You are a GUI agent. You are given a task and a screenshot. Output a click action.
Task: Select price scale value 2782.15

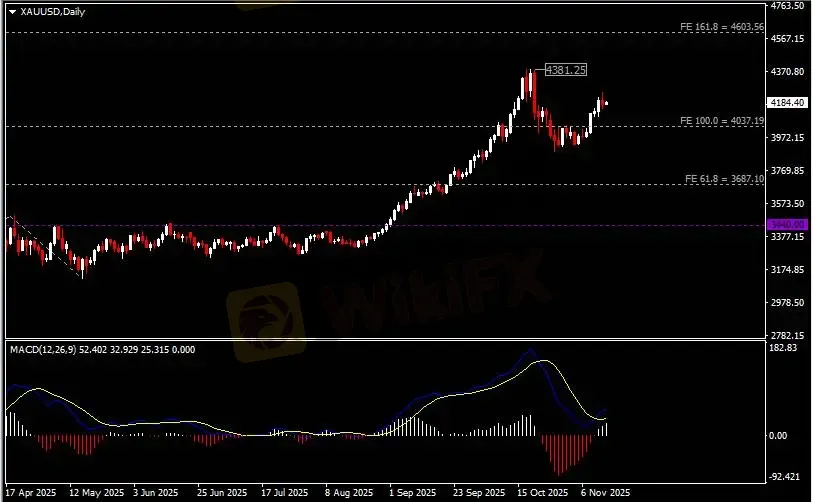tap(787, 336)
